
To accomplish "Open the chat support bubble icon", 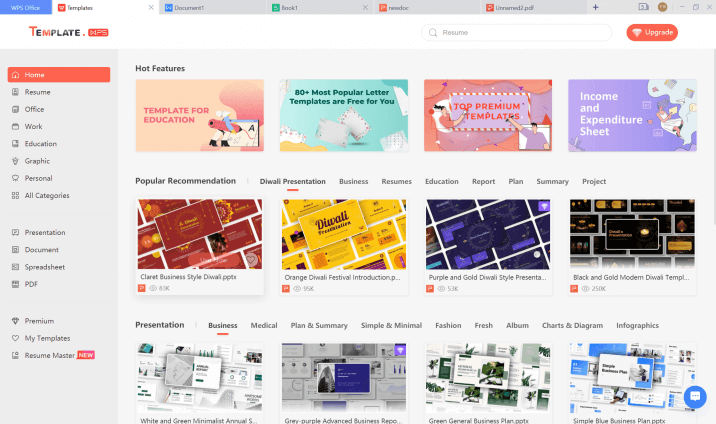I will pyautogui.click(x=695, y=397).
